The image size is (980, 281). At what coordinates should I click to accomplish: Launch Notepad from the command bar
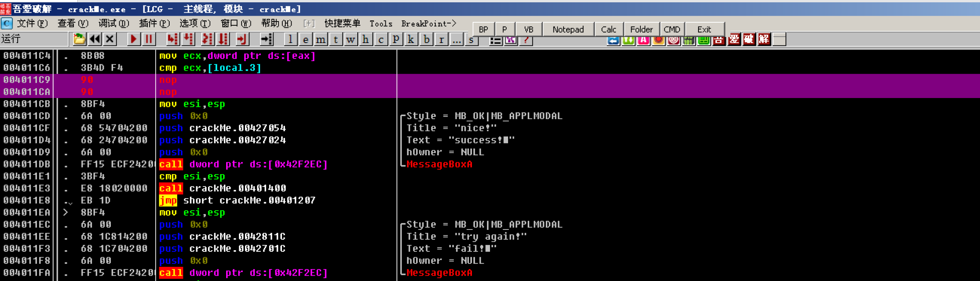pyautogui.click(x=568, y=29)
